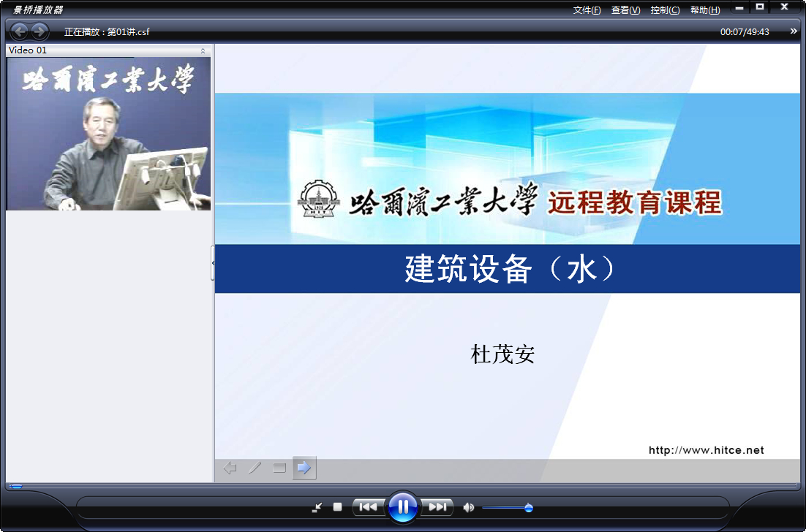Viewport: 806px width, 532px height.
Task: Adjust the volume slider
Action: [508, 508]
